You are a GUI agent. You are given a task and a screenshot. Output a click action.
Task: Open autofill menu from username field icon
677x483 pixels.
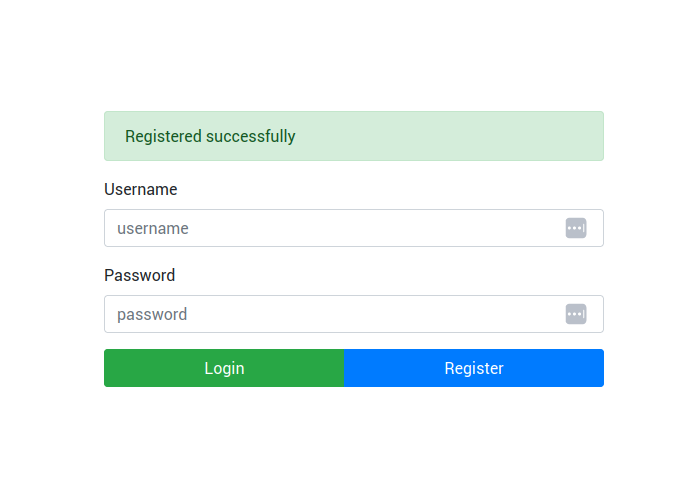(x=575, y=228)
